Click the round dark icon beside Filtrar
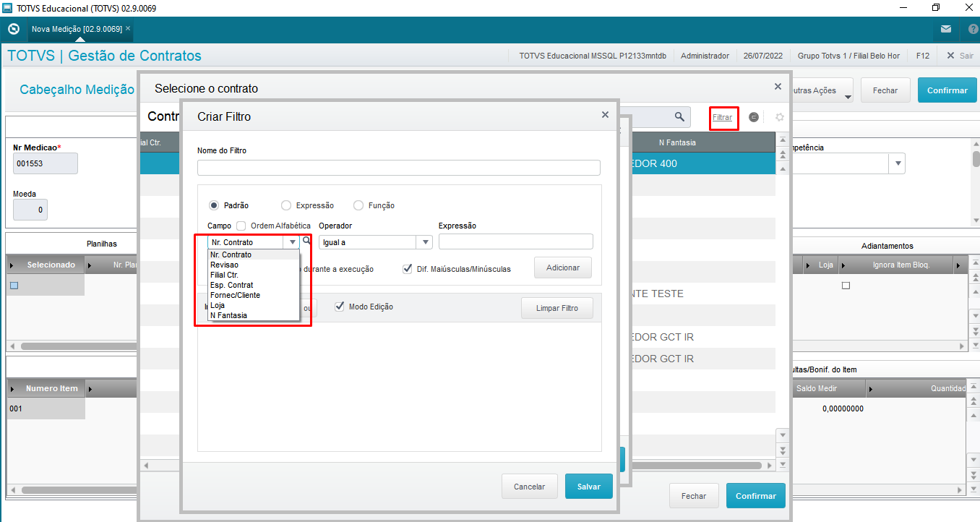Viewport: 980px width, 522px height. click(x=754, y=117)
